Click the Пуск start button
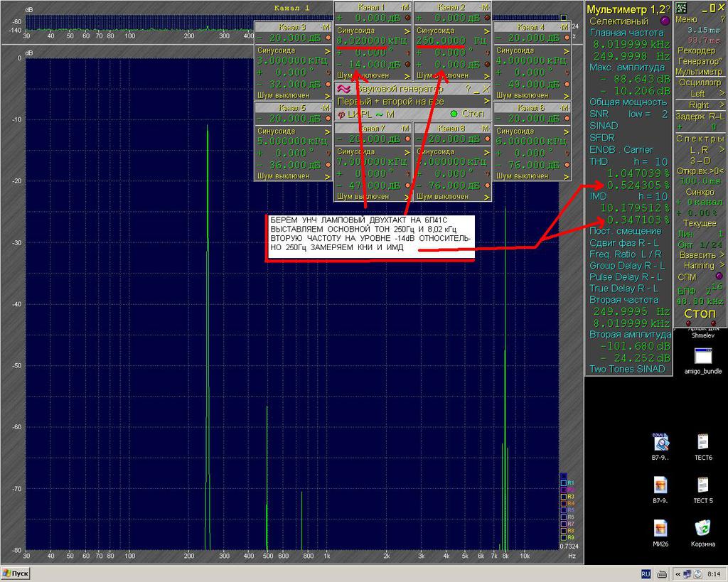The height and width of the screenshot is (582, 728). pyautogui.click(x=16, y=573)
